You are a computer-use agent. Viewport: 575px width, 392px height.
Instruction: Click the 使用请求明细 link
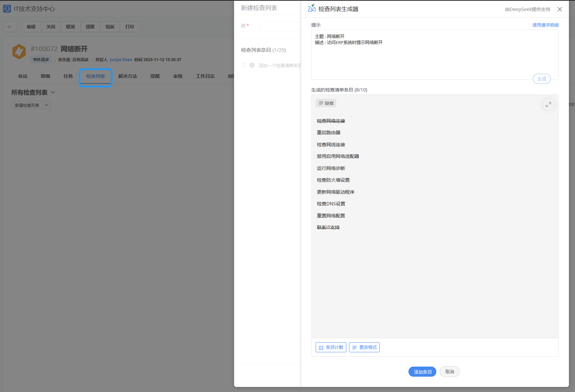coord(545,25)
